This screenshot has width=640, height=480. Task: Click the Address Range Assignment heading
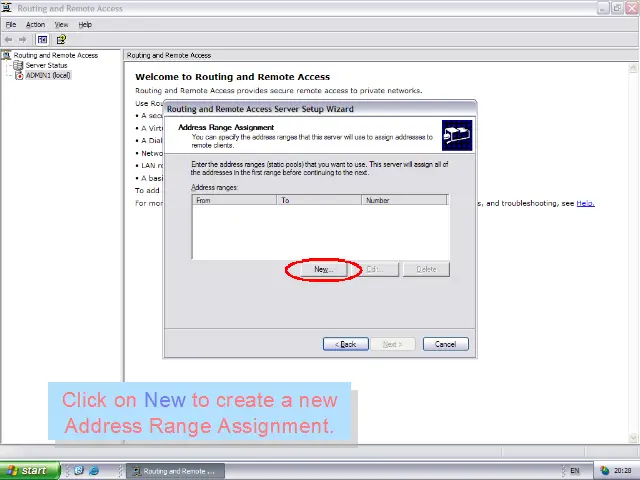226,127
